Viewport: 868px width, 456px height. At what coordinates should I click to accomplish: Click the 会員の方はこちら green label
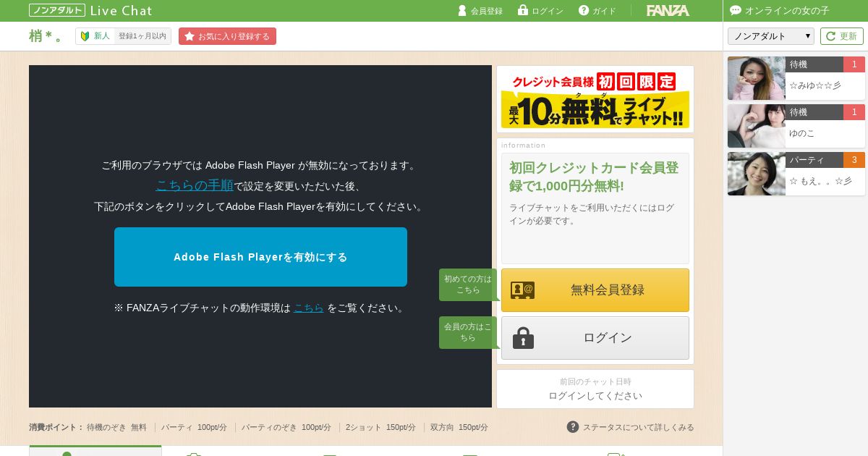click(468, 332)
